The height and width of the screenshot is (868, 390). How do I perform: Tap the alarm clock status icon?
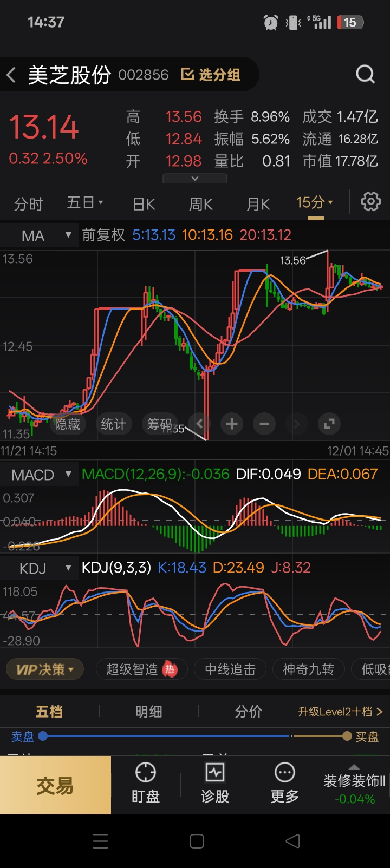tap(271, 22)
